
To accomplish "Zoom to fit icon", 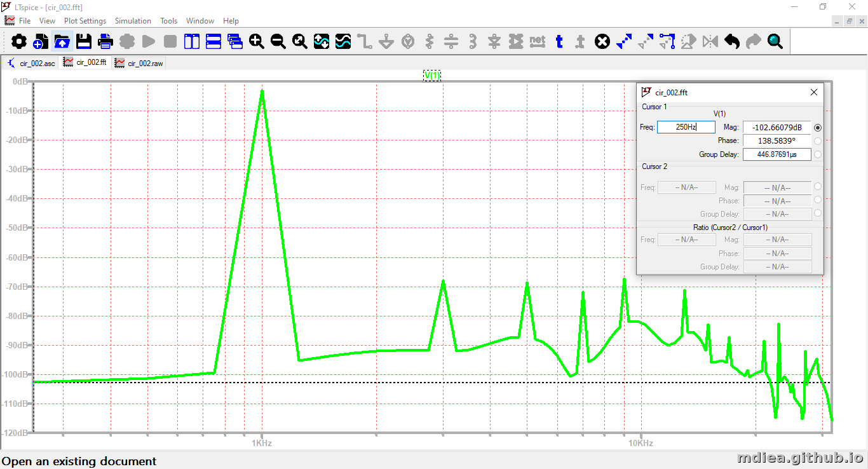I will [x=300, y=42].
